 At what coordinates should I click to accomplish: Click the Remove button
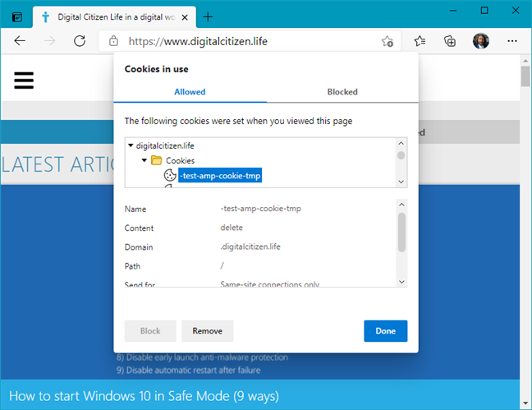(x=208, y=331)
